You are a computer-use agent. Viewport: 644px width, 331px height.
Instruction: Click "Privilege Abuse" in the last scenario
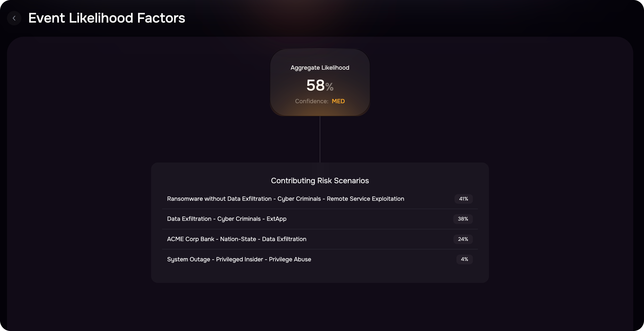[x=290, y=259]
